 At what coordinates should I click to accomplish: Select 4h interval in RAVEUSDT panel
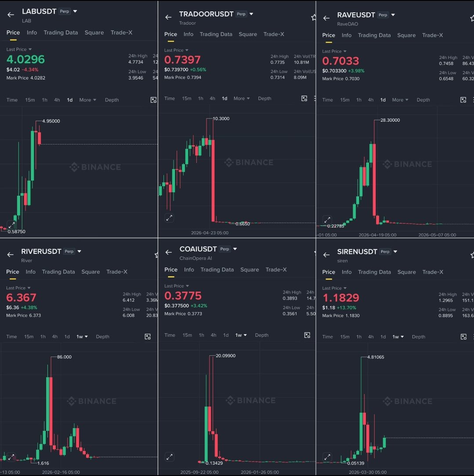click(x=371, y=100)
